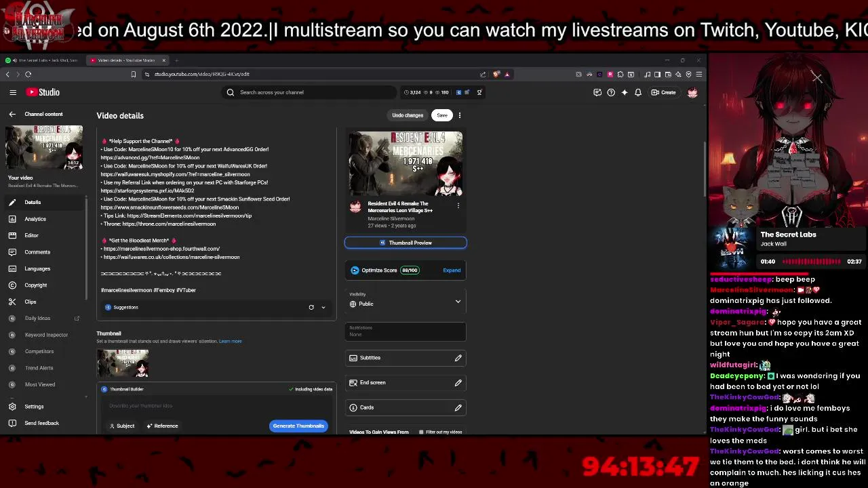868x488 pixels.
Task: Click the Create button
Action: (x=664, y=92)
